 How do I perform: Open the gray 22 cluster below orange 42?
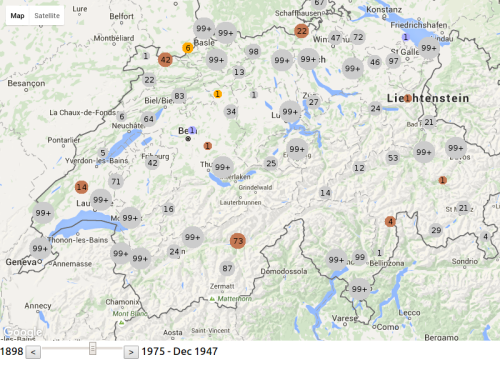point(149,80)
